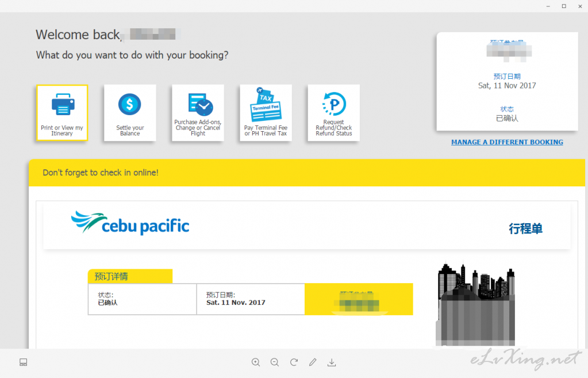
Task: Click the 'Welcome back' greeting text
Action: click(78, 35)
